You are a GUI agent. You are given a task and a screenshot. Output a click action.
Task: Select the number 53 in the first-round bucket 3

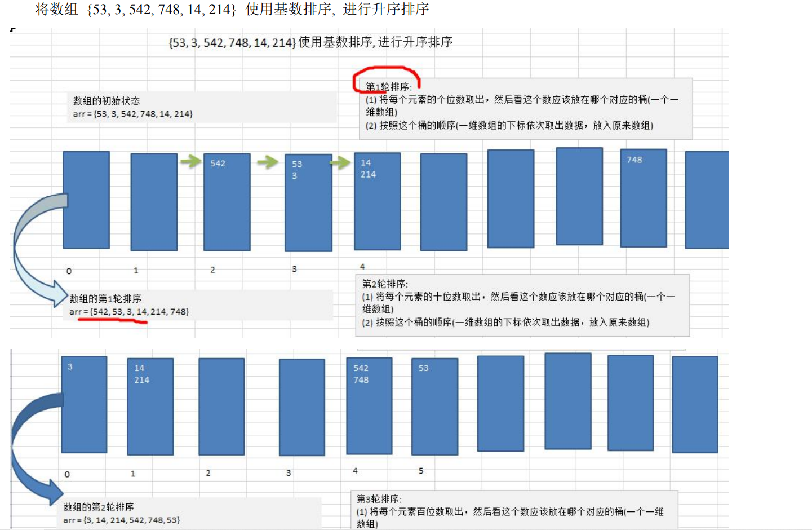297,164
